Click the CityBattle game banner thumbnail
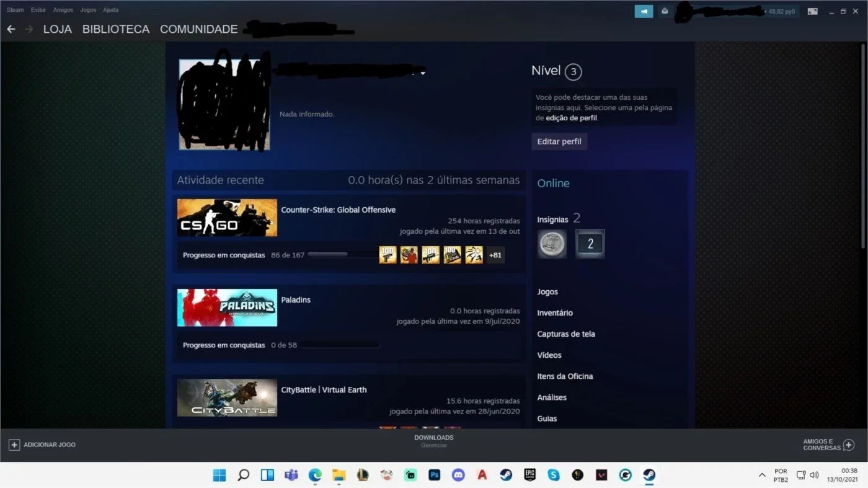868x488 pixels. 227,397
